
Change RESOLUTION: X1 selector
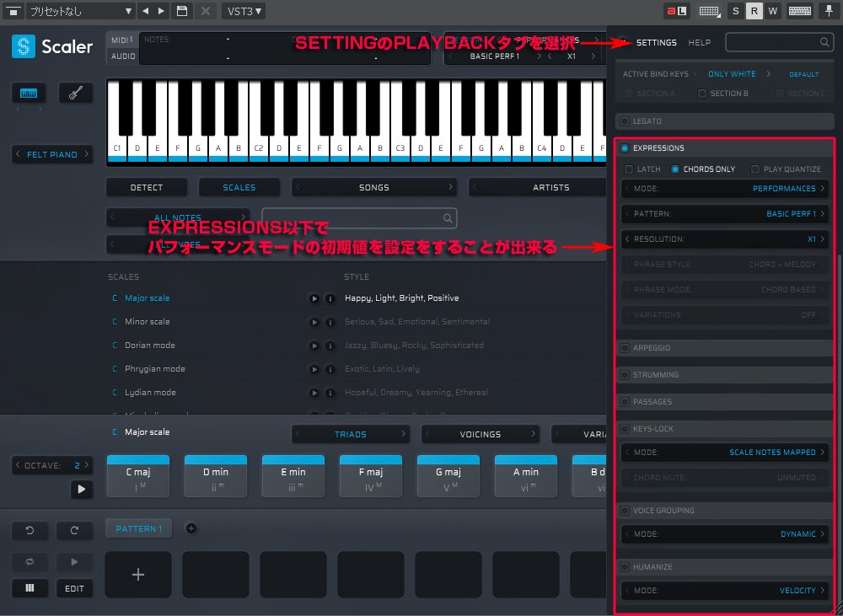(724, 239)
